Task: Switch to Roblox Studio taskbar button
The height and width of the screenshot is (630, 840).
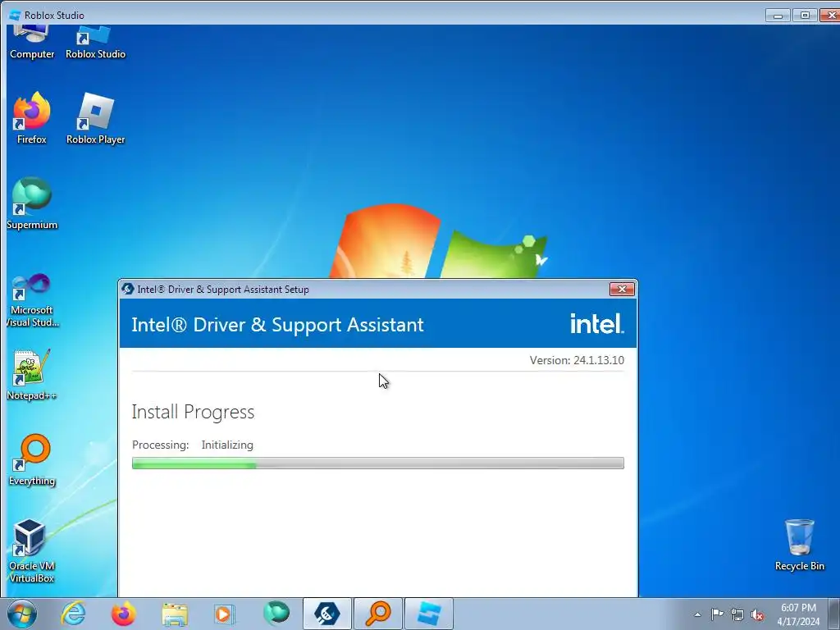Action: pos(428,614)
